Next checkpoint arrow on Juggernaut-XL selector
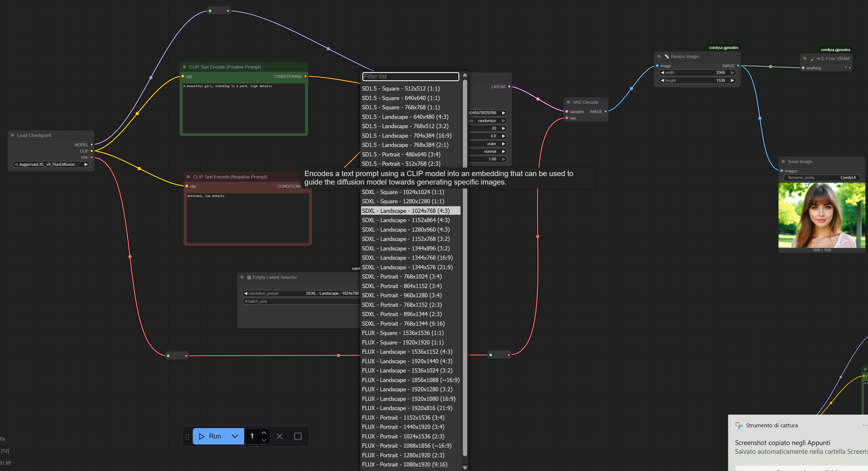Image resolution: width=868 pixels, height=471 pixels. click(86, 164)
